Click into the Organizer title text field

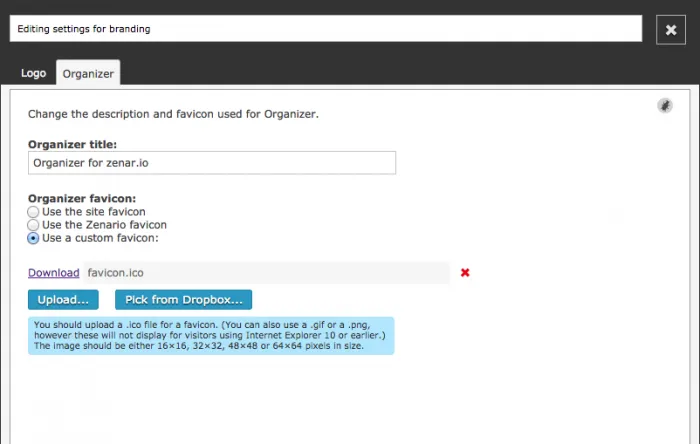point(212,163)
